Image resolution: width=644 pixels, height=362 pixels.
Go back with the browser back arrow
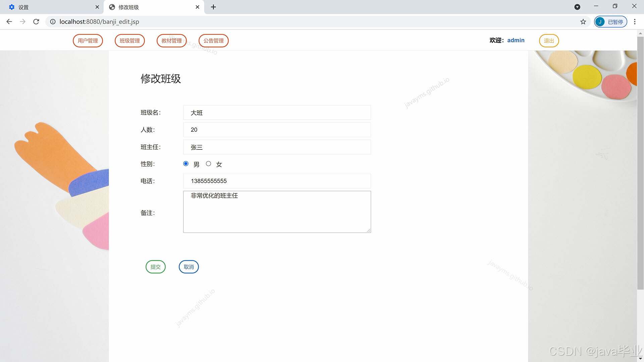coord(9,21)
